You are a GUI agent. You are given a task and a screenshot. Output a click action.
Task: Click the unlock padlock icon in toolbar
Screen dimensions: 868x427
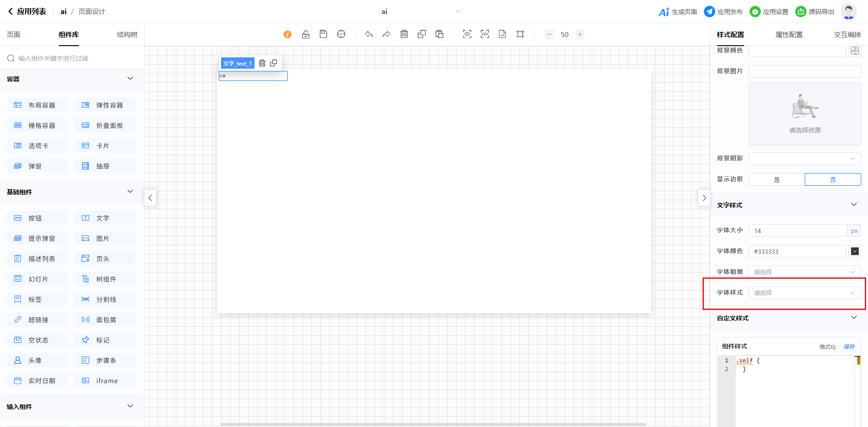pos(306,34)
